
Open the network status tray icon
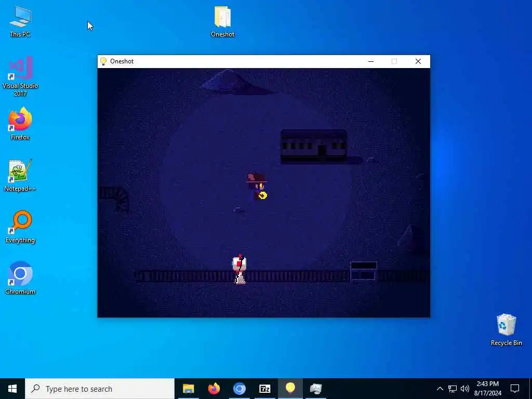tap(453, 389)
